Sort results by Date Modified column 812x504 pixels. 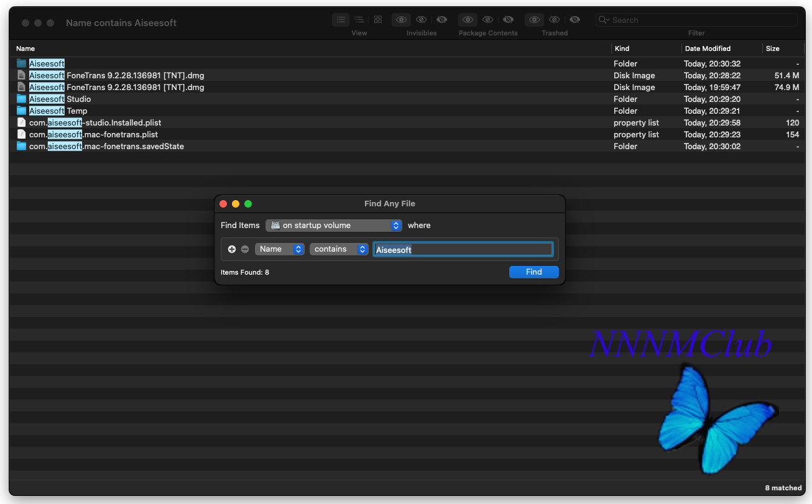tap(708, 48)
